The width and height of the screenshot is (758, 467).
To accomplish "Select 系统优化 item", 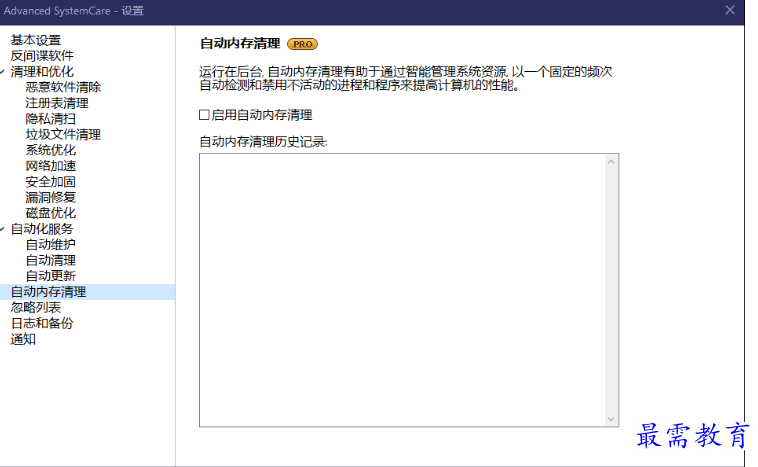I will (51, 150).
